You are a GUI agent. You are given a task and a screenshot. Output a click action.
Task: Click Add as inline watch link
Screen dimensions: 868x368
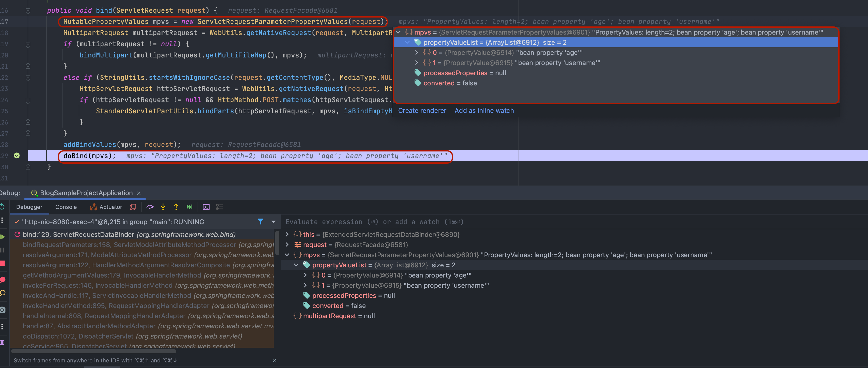(x=484, y=111)
